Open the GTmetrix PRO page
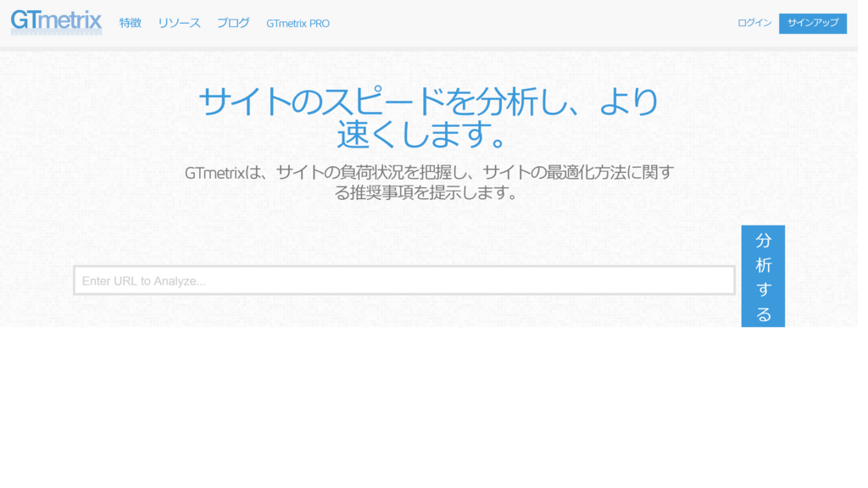Viewport: 868px width, 488px height. (x=298, y=23)
